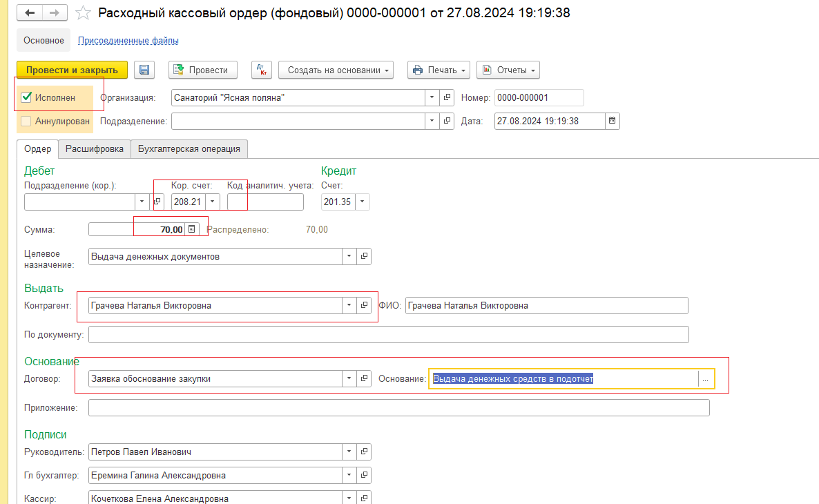The height and width of the screenshot is (504, 819).
Task: Expand the Кассир dropdown
Action: [x=349, y=498]
